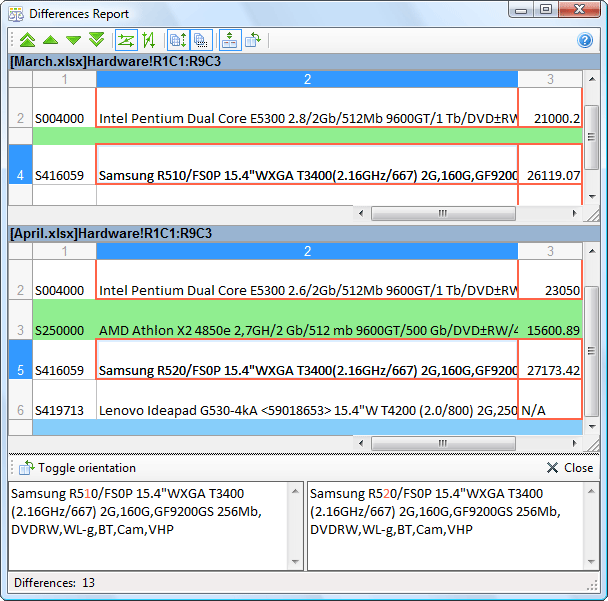Screen dimensions: 608x601
Task: Click April cell 'Lenovo Ideapad G530-4kA'
Action: point(307,399)
